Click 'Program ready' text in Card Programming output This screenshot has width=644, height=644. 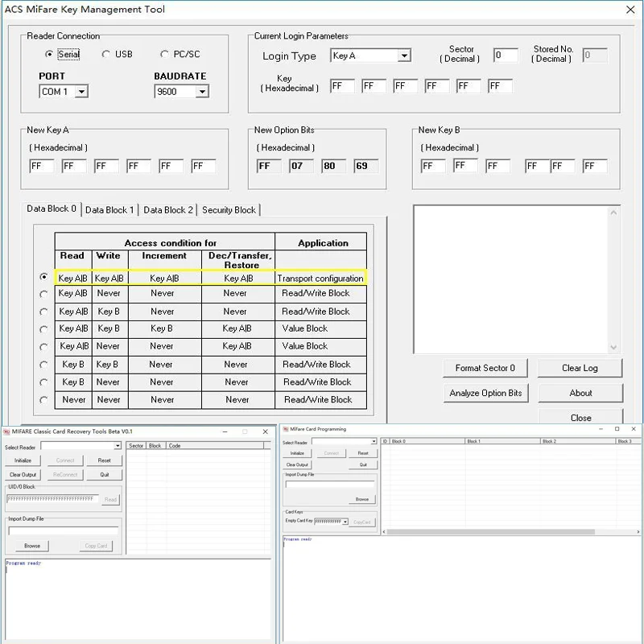pyautogui.click(x=298, y=539)
